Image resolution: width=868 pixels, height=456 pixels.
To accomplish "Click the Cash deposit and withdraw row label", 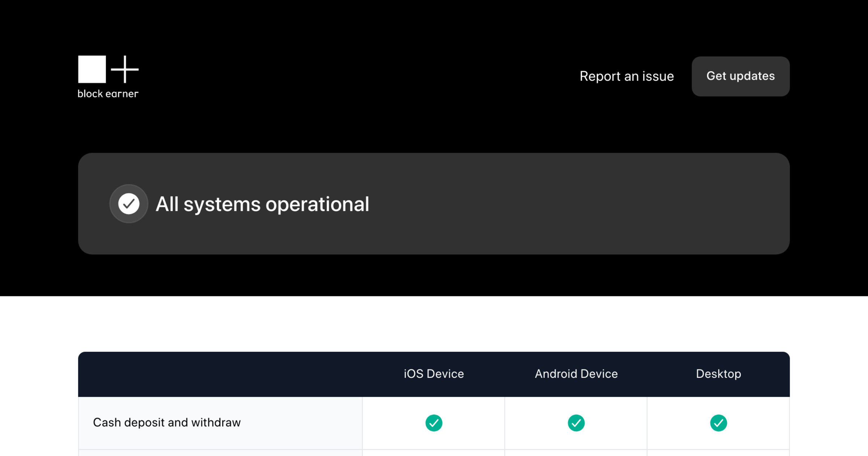I will click(167, 422).
